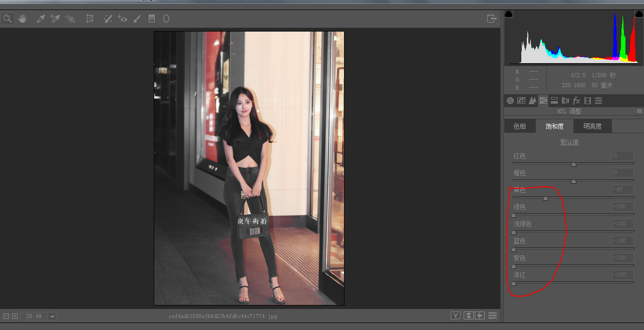Switch to the 明亮度 tab
Screen dimensions: 644x330
pyautogui.click(x=592, y=126)
